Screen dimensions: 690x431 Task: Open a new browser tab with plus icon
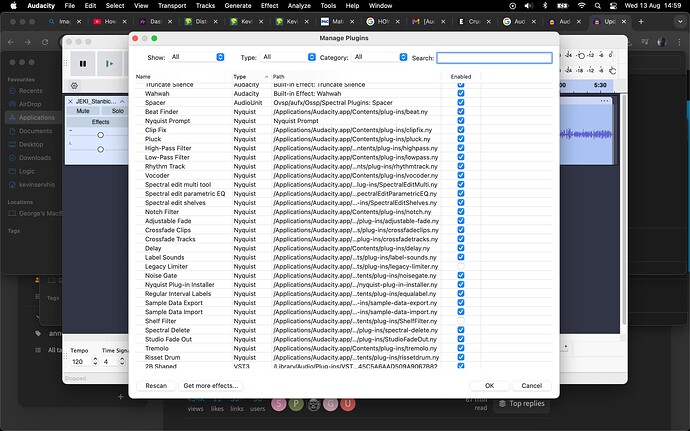641,21
